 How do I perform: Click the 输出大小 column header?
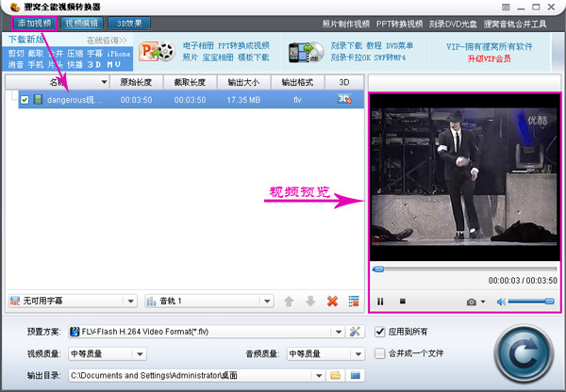(x=243, y=82)
